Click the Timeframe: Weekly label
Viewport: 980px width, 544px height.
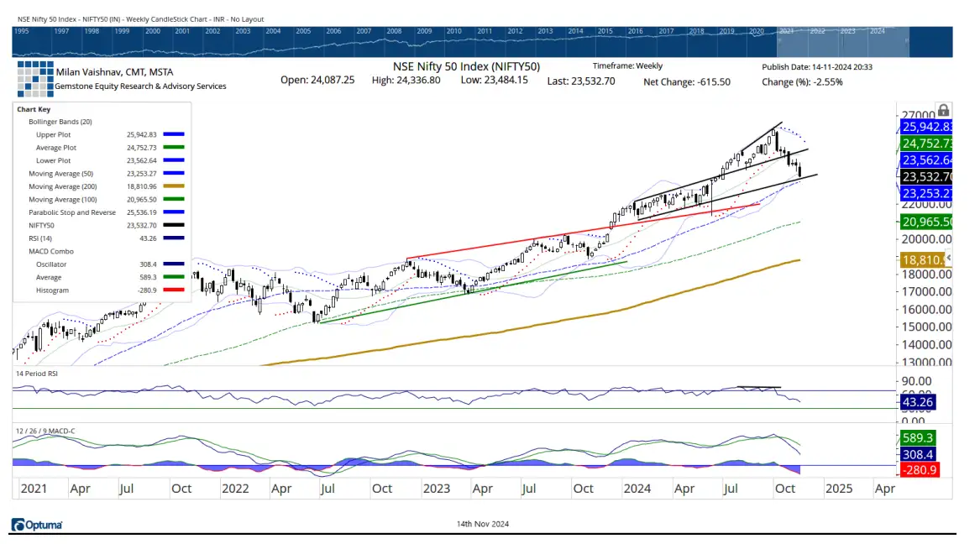(x=627, y=65)
